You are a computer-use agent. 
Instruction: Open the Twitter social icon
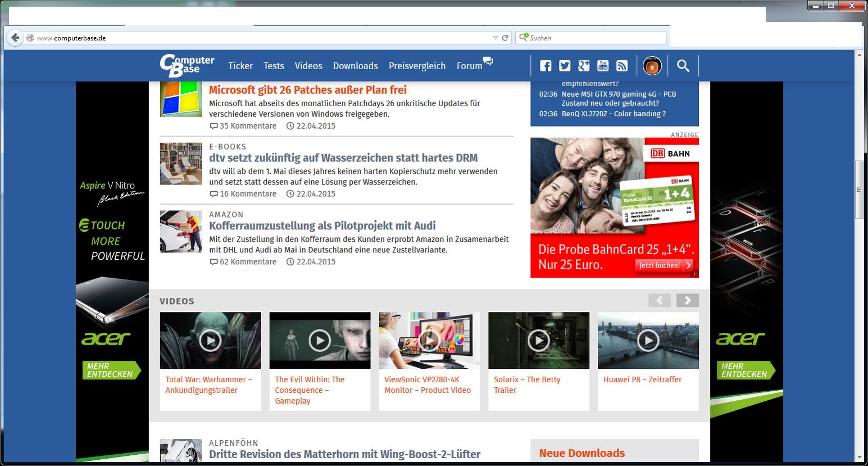(565, 66)
